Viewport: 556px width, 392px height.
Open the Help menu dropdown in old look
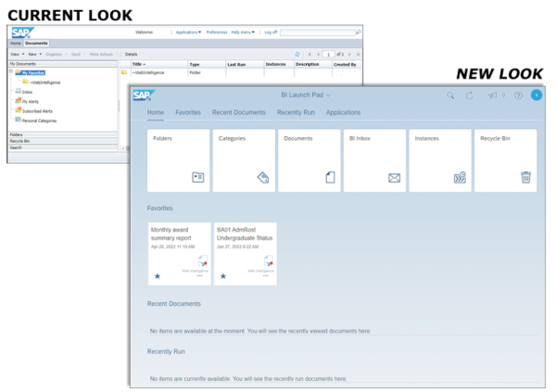[x=243, y=32]
